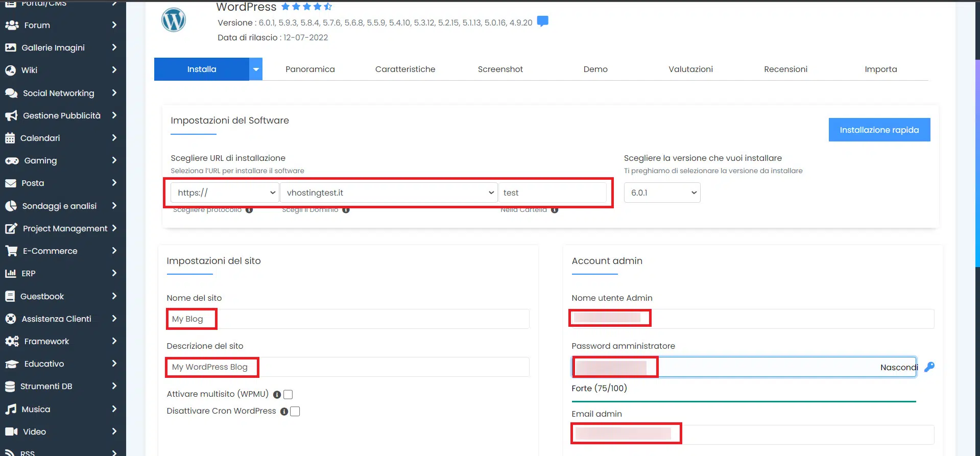The width and height of the screenshot is (980, 456).
Task: Check the Disattivare Cron WordPress checkbox
Action: 295,411
